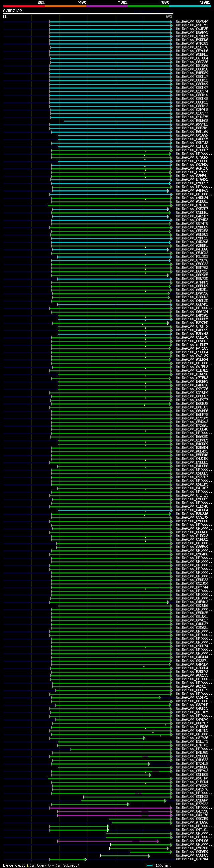Open hit UniRef100_B9RDN6
Screen dimensions: 214x868
click(192, 40)
